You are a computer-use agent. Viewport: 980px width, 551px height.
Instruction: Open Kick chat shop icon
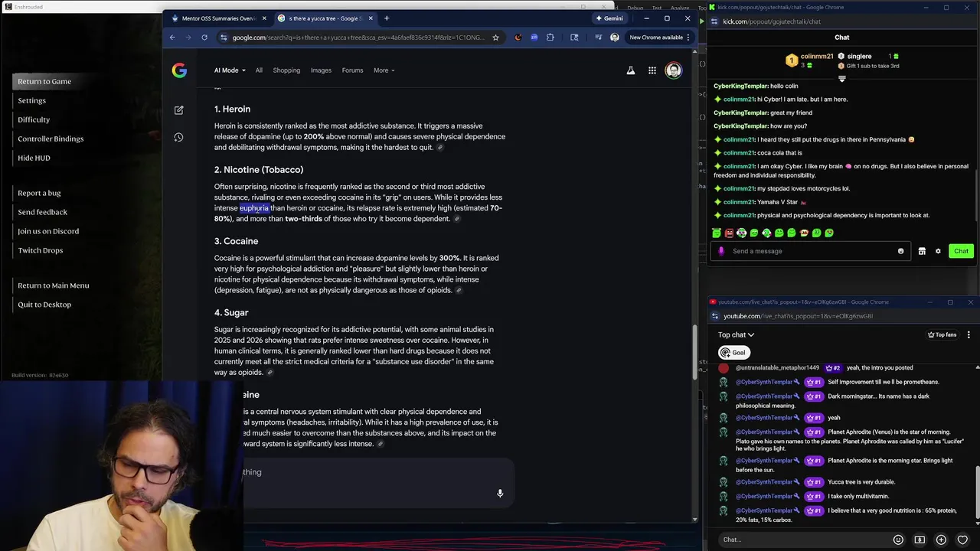[x=922, y=251]
